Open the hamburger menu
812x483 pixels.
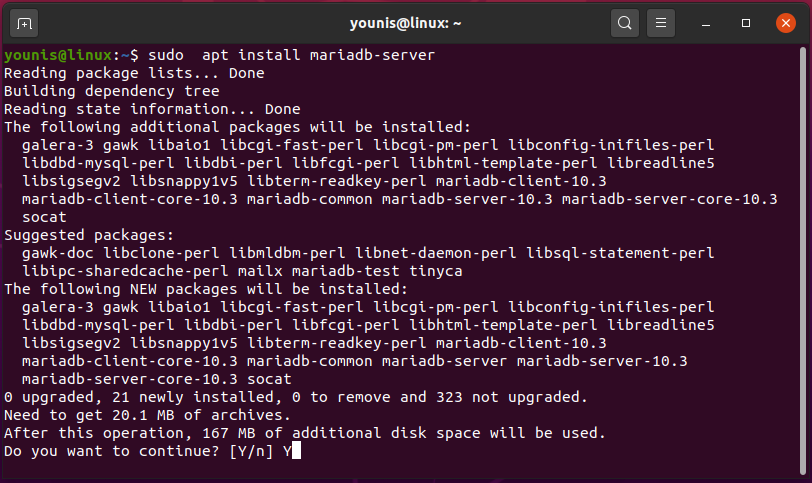pyautogui.click(x=658, y=22)
